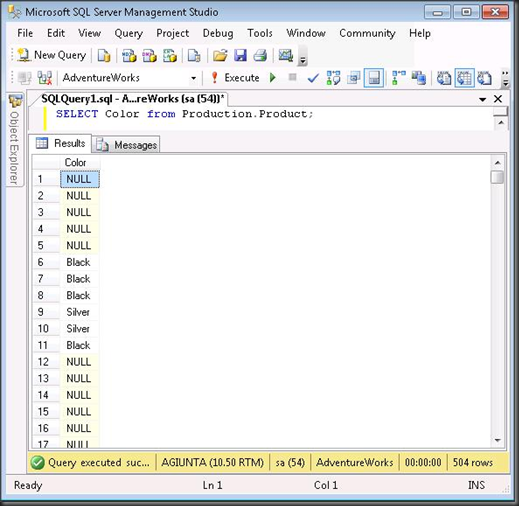The width and height of the screenshot is (519, 506).
Task: Open the active files dropdown arrow
Action: point(482,99)
